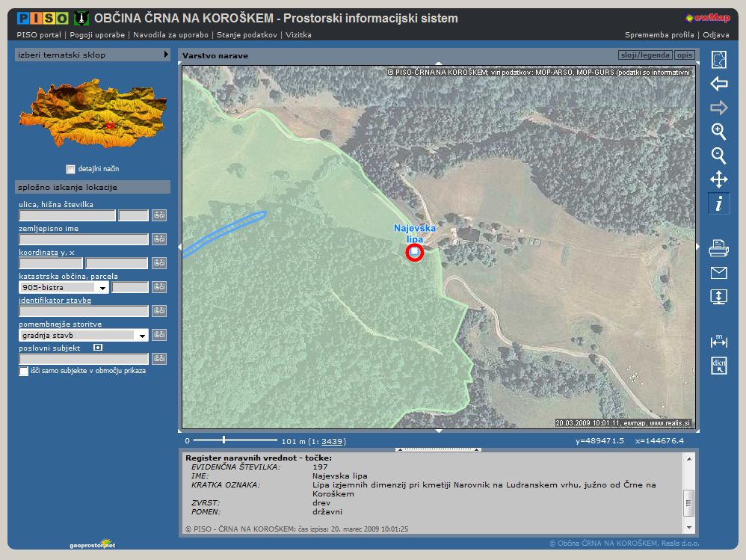746x560 pixels.
Task: Activate the info identify tool
Action: click(718, 204)
